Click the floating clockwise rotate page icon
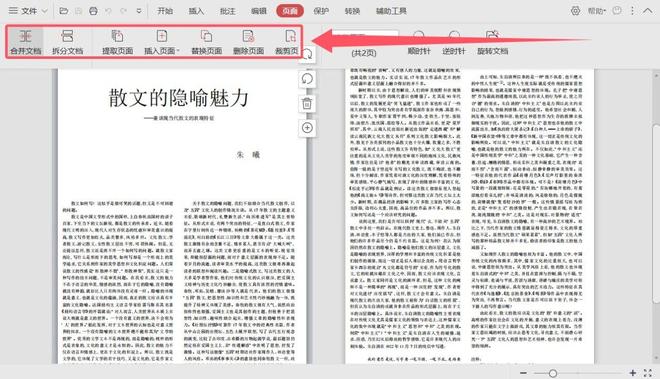 click(x=307, y=54)
